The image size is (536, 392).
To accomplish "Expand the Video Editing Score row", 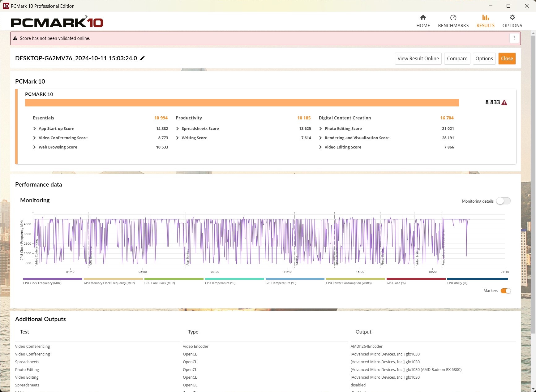I will point(320,147).
